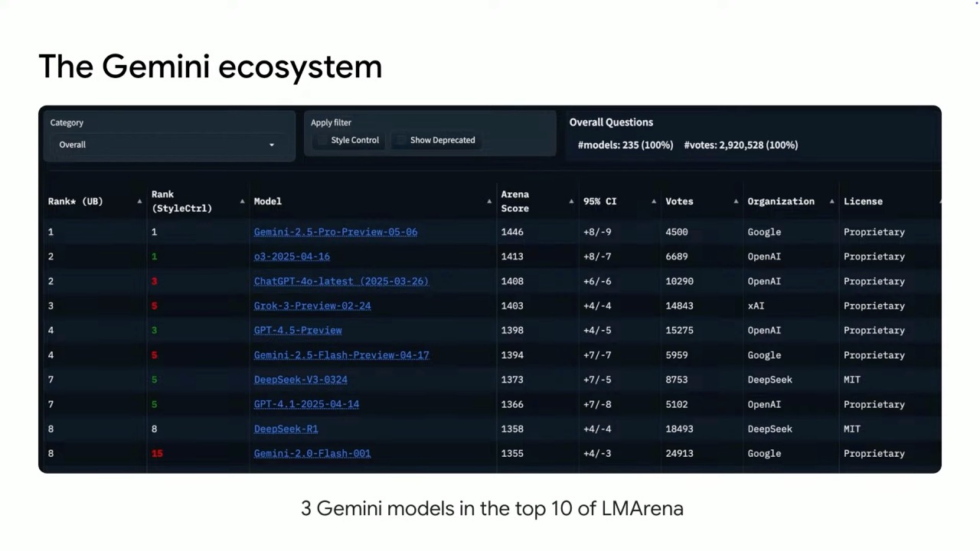Sort by the Model column arrow
980x551 pixels.
pos(489,201)
